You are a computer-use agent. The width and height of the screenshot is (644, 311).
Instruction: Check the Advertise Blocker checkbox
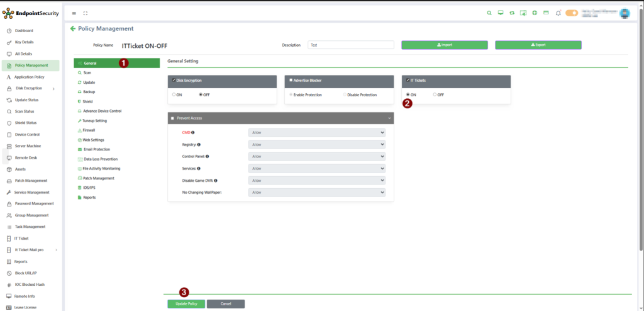coord(289,81)
